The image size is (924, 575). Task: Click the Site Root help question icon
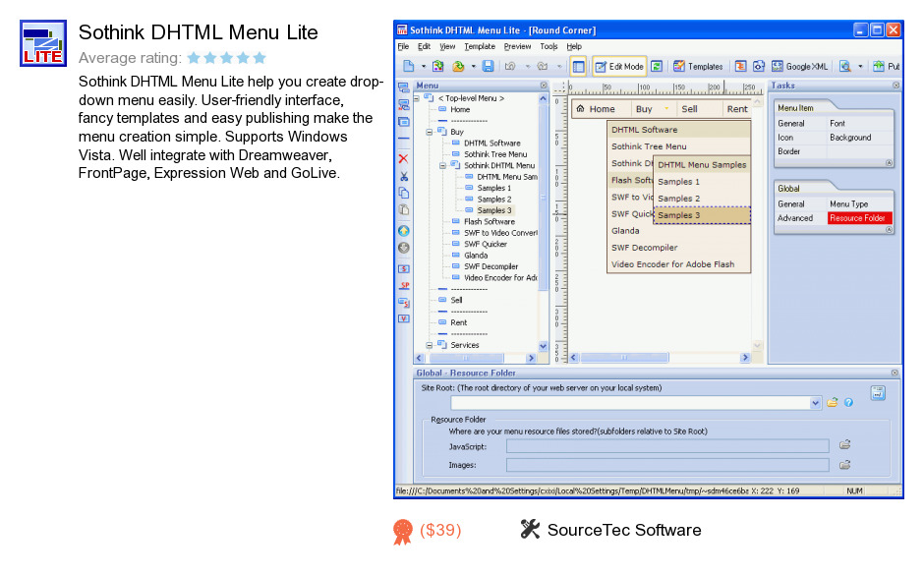[848, 402]
